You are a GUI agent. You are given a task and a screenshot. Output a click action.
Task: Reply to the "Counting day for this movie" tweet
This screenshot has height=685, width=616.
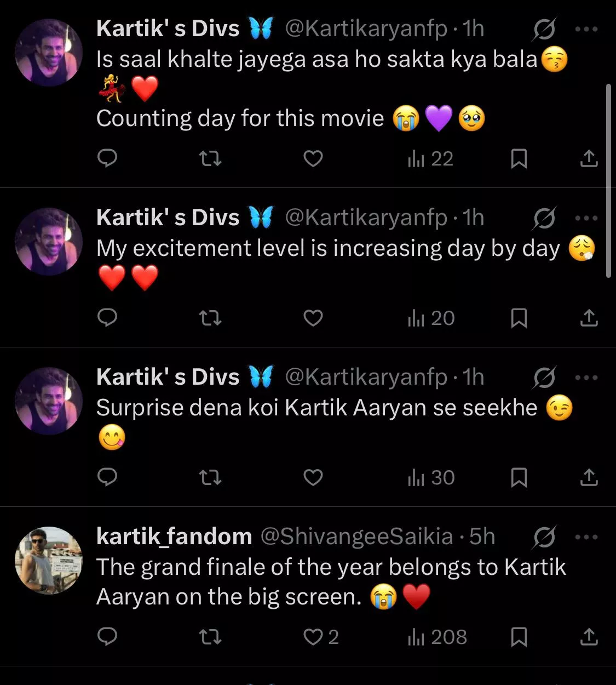(107, 159)
